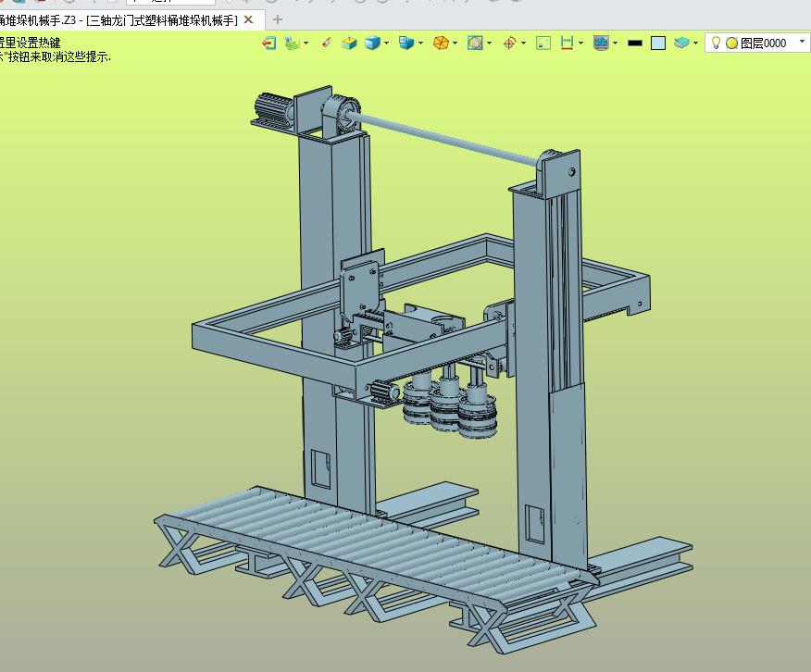Click the view orientation cube icon
The width and height of the screenshot is (811, 672).
[406, 43]
